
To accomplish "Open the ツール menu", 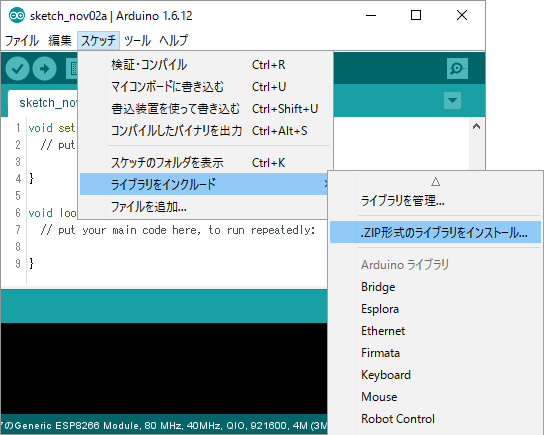I will [x=137, y=41].
